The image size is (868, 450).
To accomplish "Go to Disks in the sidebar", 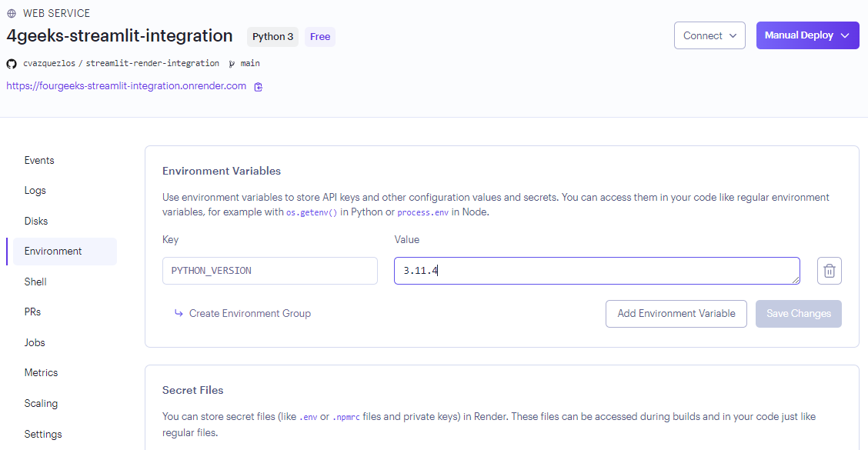I will (x=36, y=221).
